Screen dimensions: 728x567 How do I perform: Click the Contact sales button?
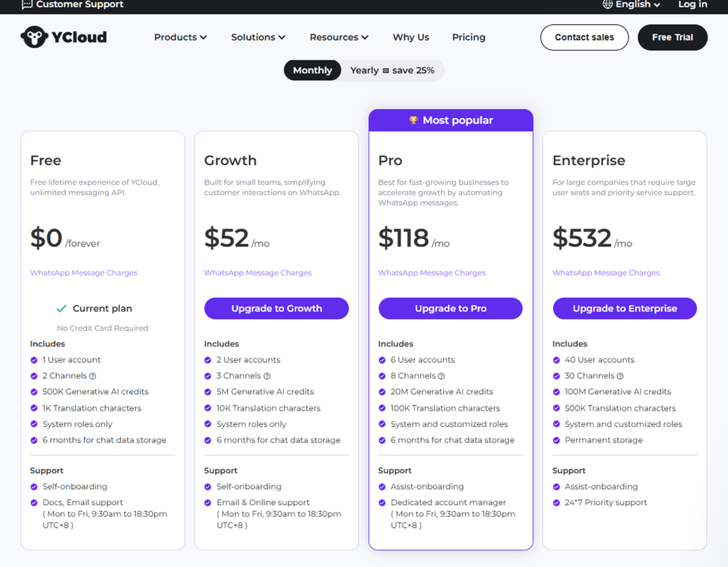click(584, 37)
